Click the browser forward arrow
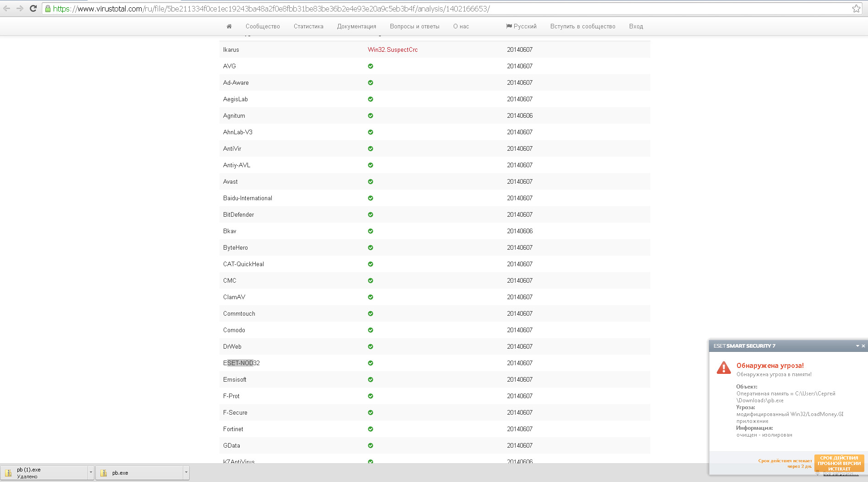868x482 pixels. tap(20, 8)
